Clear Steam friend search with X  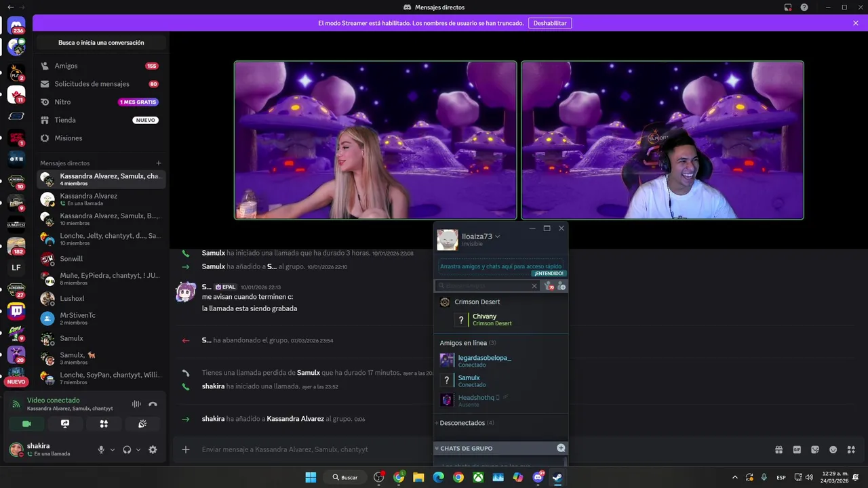pyautogui.click(x=534, y=287)
